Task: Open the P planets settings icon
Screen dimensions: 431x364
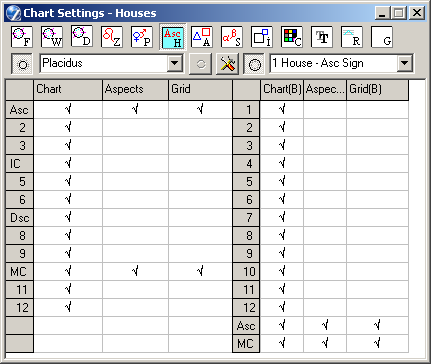Action: click(x=142, y=37)
